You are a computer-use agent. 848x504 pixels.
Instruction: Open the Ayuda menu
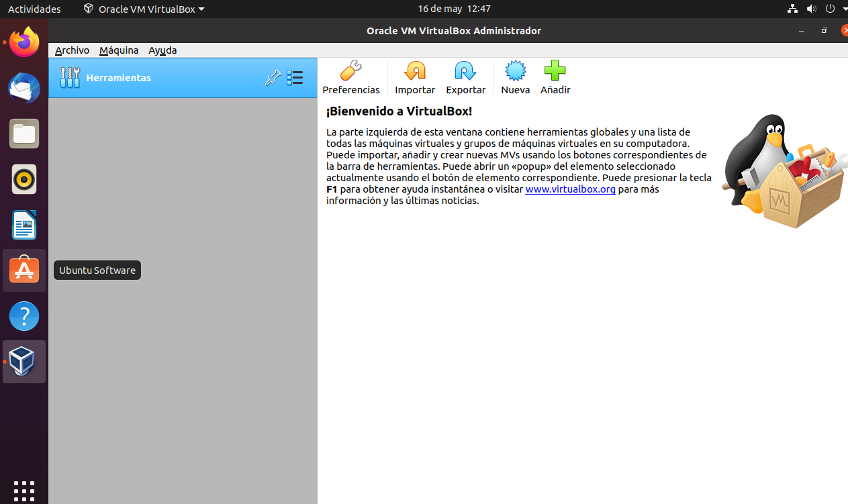[x=162, y=50]
